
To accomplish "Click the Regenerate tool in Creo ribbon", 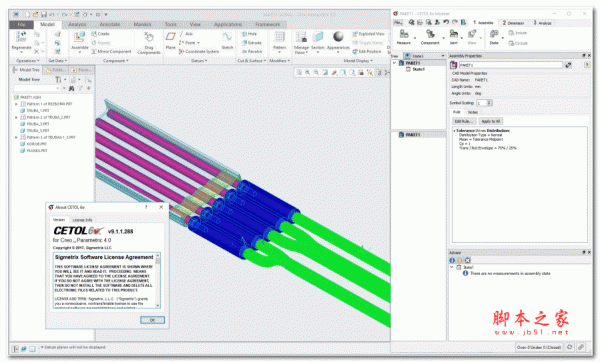I will 21,41.
